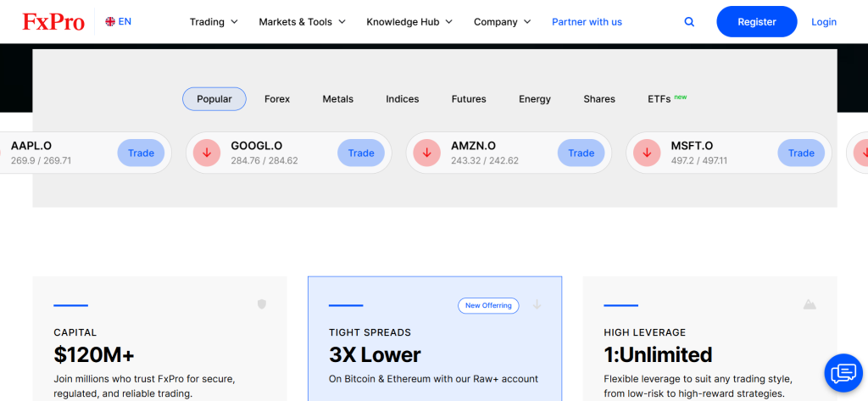Click the Register button
The height and width of the screenshot is (401, 868).
(x=757, y=21)
